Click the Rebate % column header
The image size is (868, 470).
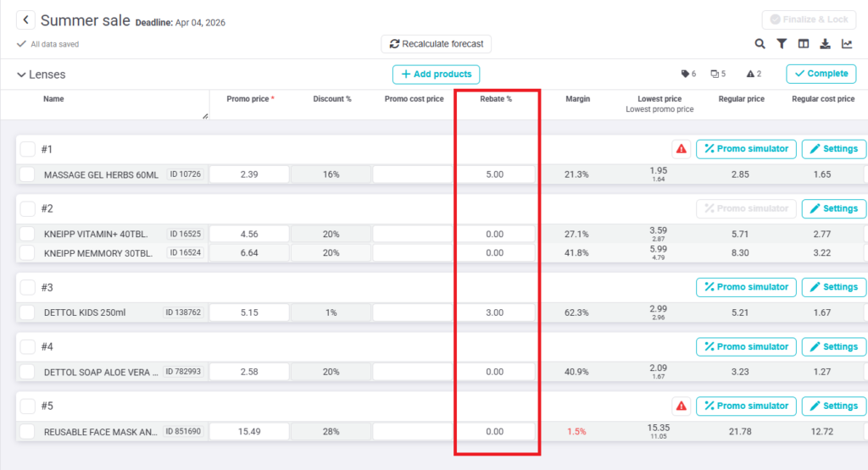click(496, 99)
